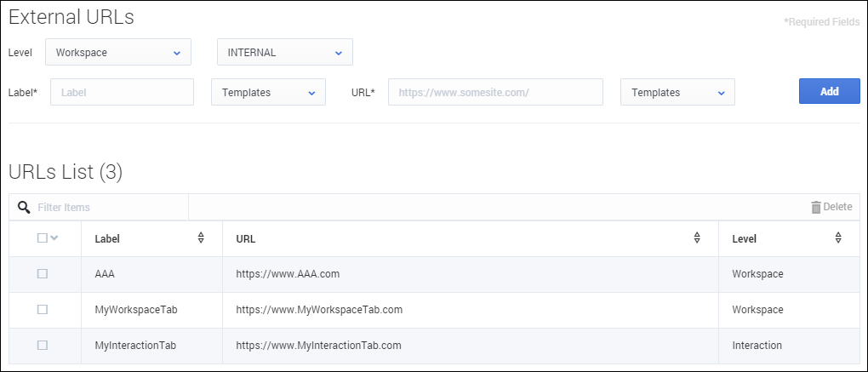
Task: Open Templates dropdown next to URL
Action: [x=677, y=92]
